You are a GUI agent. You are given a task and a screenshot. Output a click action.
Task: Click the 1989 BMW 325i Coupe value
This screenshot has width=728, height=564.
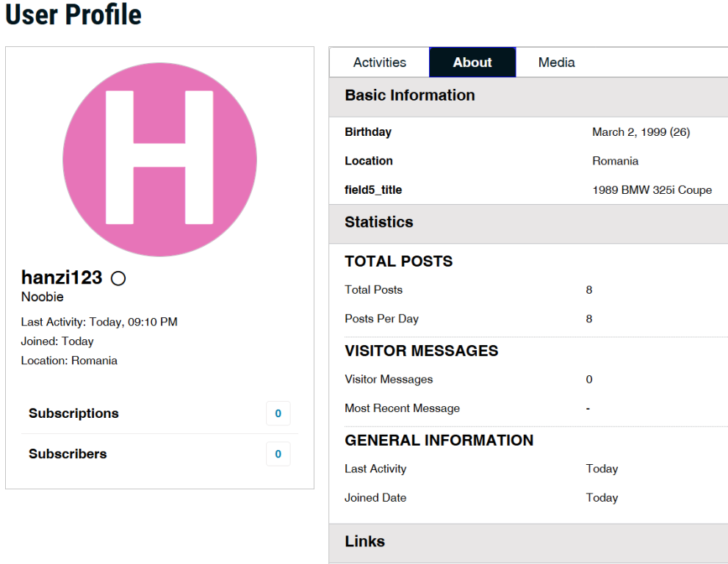coord(652,190)
